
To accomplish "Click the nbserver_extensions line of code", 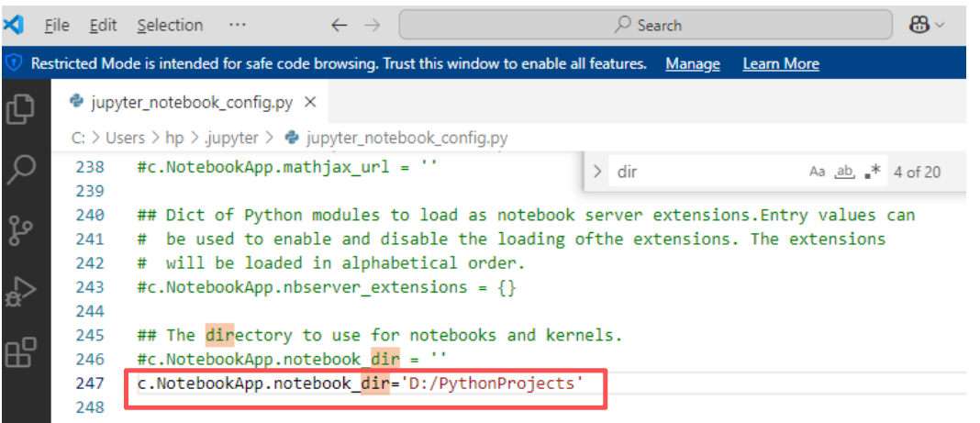I will (327, 287).
